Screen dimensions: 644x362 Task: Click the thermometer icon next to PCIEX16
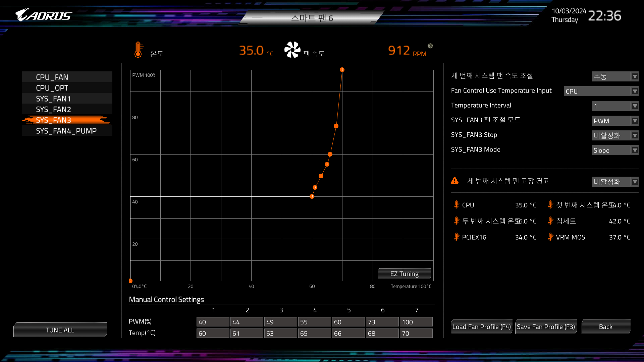point(456,237)
